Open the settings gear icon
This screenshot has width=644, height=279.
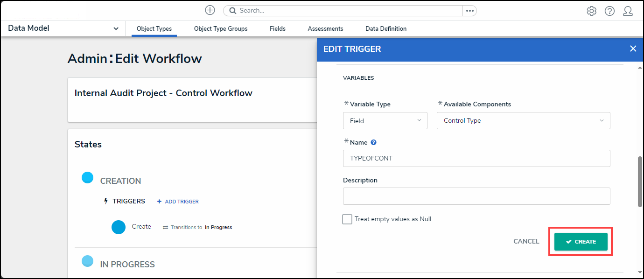591,11
